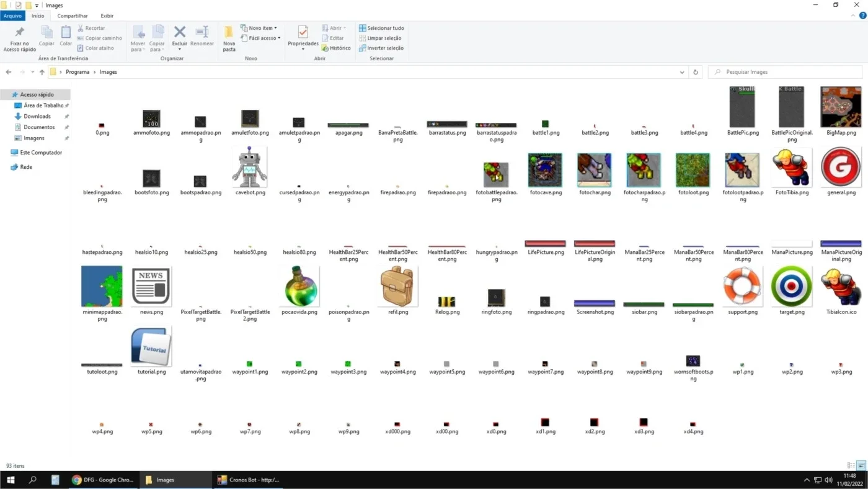
Task: Select the pocaovida.png potion file
Action: 299,287
